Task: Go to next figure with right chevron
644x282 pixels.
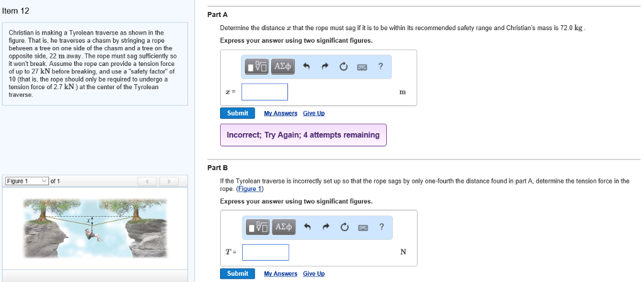Action: point(168,182)
